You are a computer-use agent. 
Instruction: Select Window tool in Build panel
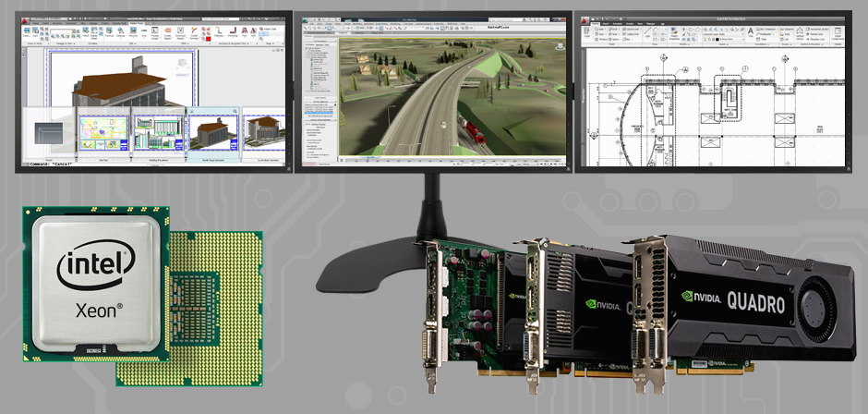pyautogui.click(x=601, y=40)
